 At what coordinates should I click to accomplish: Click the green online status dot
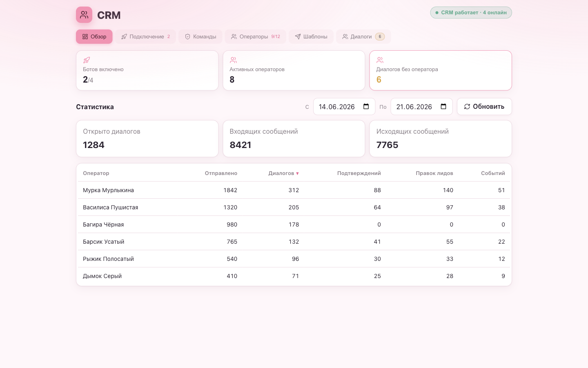click(x=437, y=13)
